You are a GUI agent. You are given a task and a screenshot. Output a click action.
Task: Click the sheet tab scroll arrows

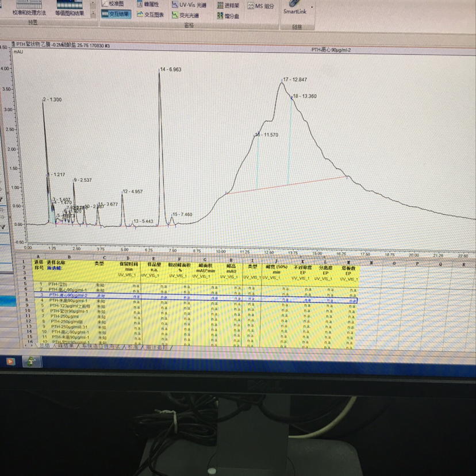(29, 345)
